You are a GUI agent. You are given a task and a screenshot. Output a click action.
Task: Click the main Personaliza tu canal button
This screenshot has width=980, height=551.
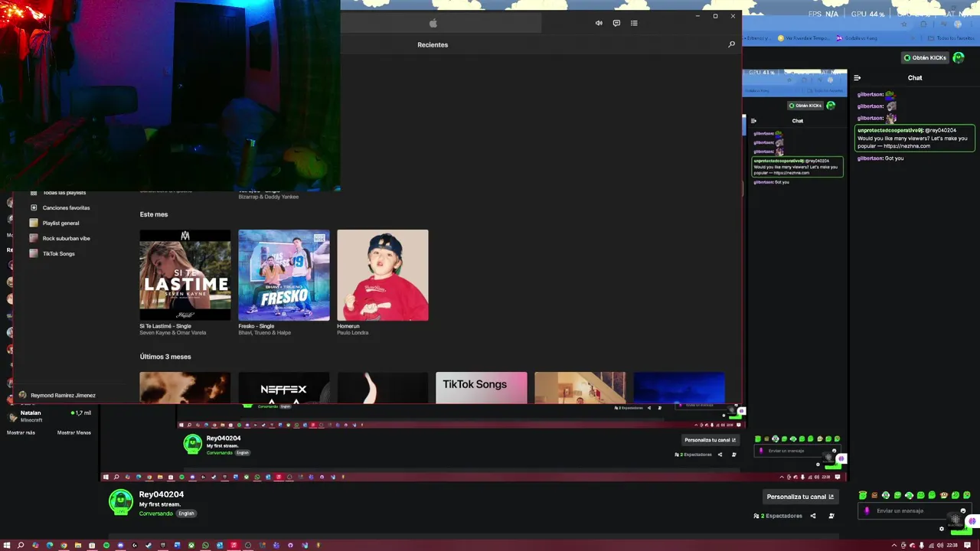(800, 497)
